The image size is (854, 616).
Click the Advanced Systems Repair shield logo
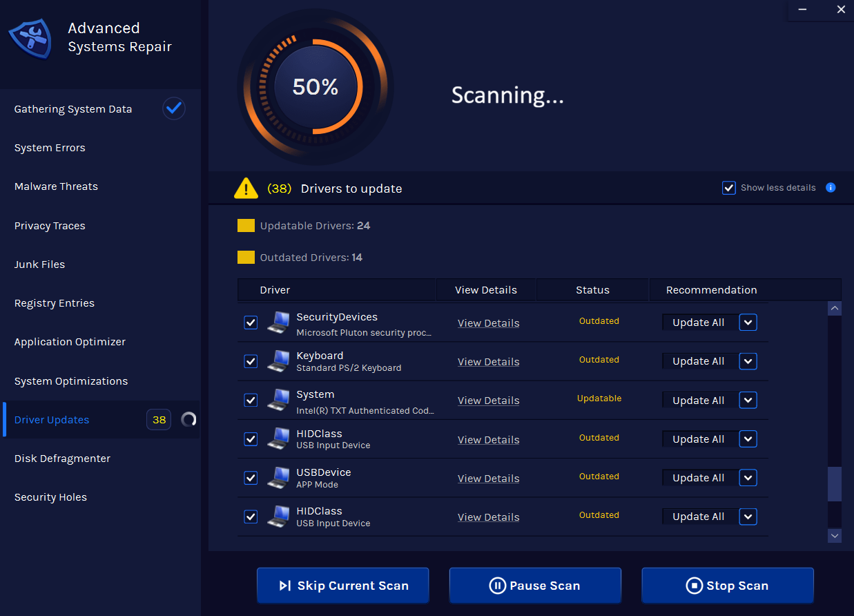31,41
